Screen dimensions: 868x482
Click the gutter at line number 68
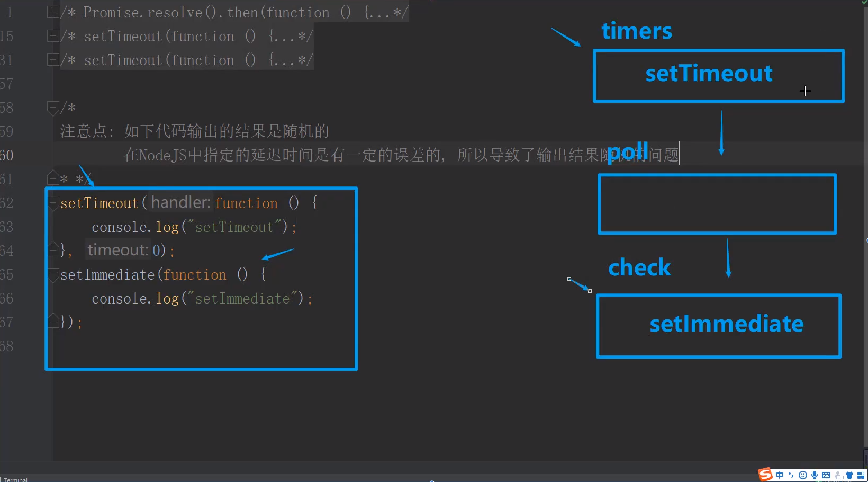[6, 346]
